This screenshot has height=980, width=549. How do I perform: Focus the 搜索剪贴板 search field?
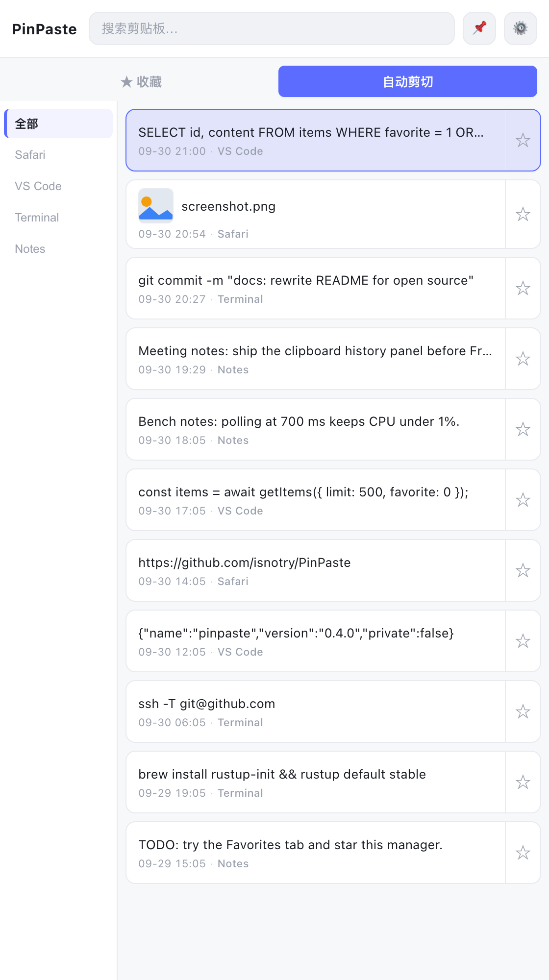272,28
